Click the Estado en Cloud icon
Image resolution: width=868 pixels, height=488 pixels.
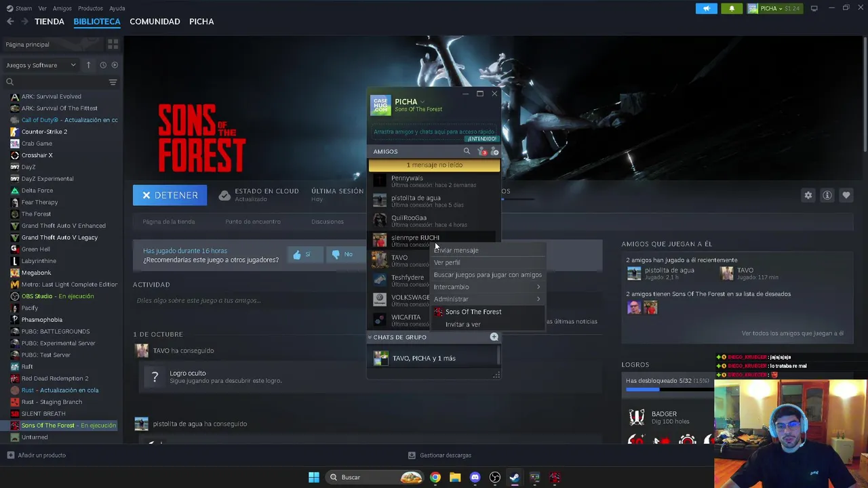[x=224, y=195]
